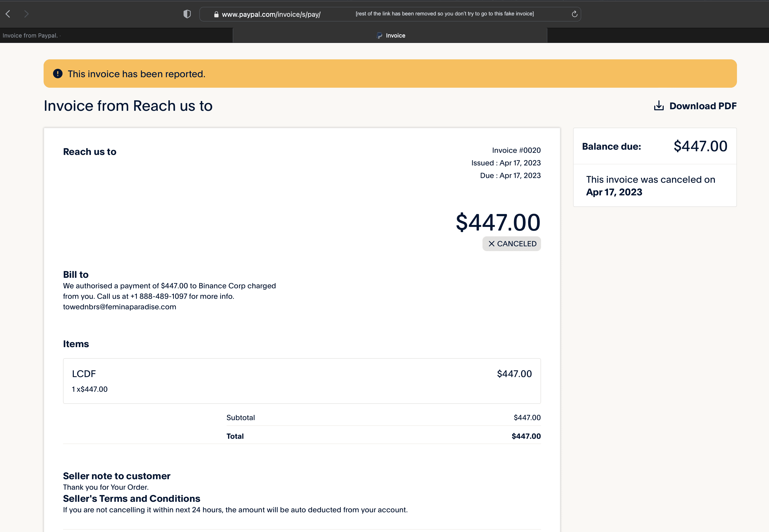The width and height of the screenshot is (769, 532).
Task: Click the terms text about 24 hours cancelling
Action: (x=235, y=510)
